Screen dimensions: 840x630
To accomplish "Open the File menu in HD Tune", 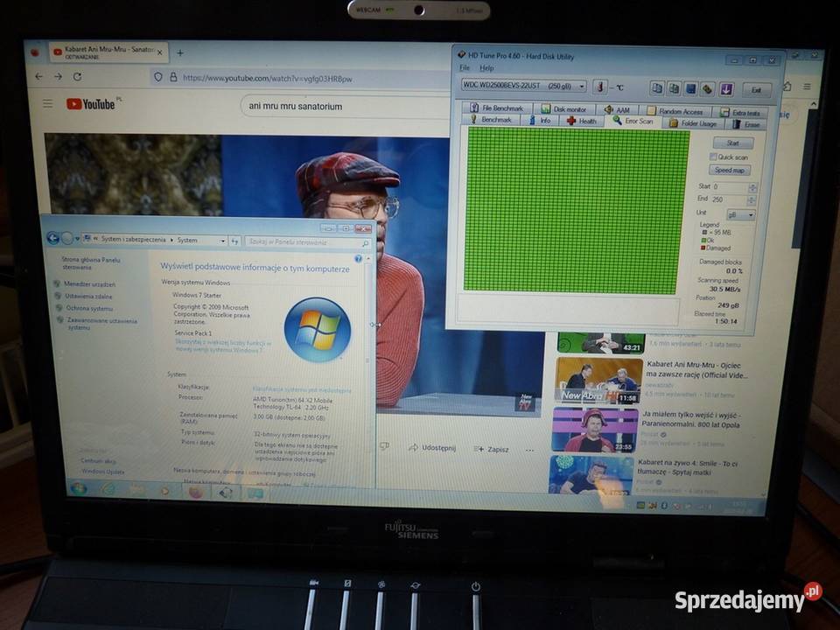I will point(463,67).
